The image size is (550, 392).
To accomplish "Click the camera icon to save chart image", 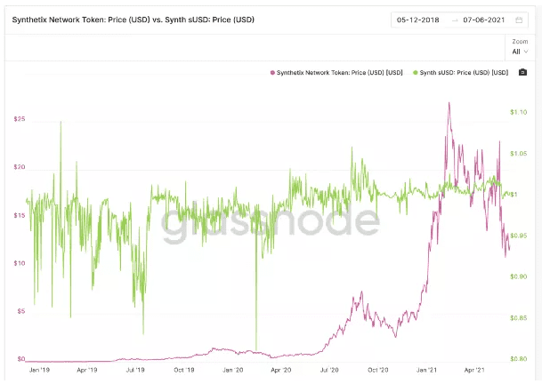I will coord(522,72).
